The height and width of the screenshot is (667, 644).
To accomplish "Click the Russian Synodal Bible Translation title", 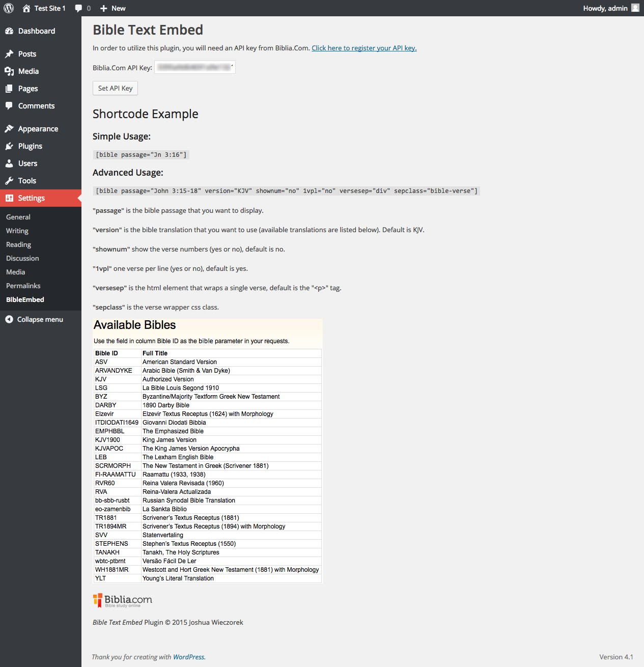I will tap(188, 501).
